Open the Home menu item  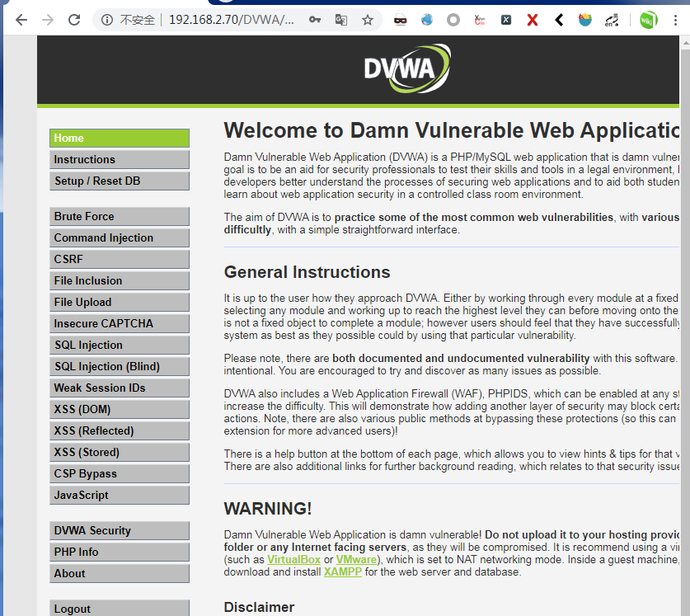click(120, 139)
